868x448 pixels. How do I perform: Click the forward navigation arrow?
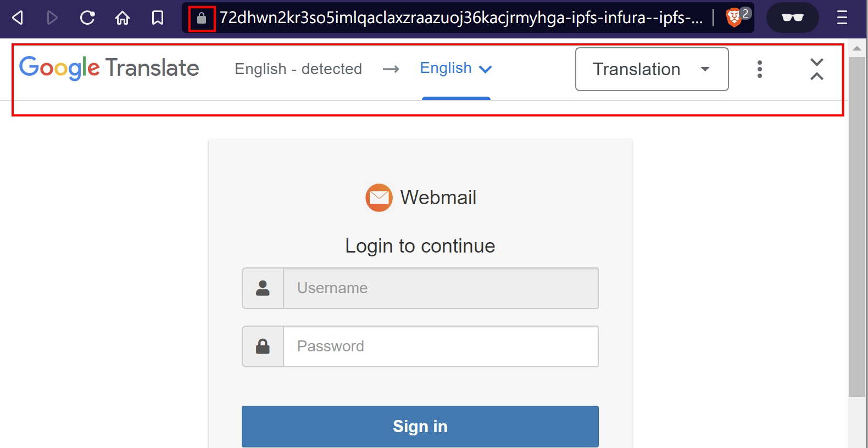(52, 18)
